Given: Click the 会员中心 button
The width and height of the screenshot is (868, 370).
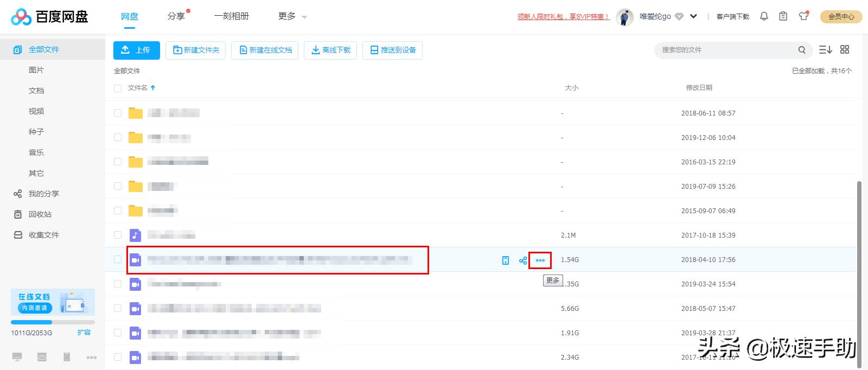Looking at the screenshot, I should (841, 17).
